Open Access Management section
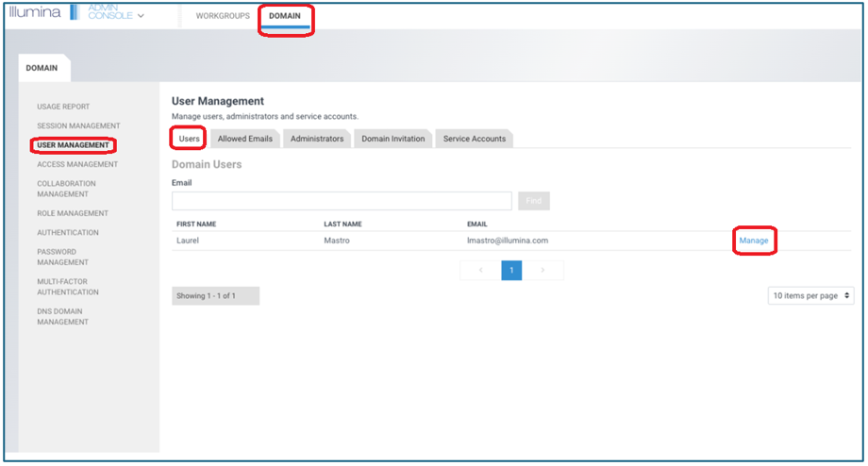Image resolution: width=868 pixels, height=466 pixels. point(77,164)
